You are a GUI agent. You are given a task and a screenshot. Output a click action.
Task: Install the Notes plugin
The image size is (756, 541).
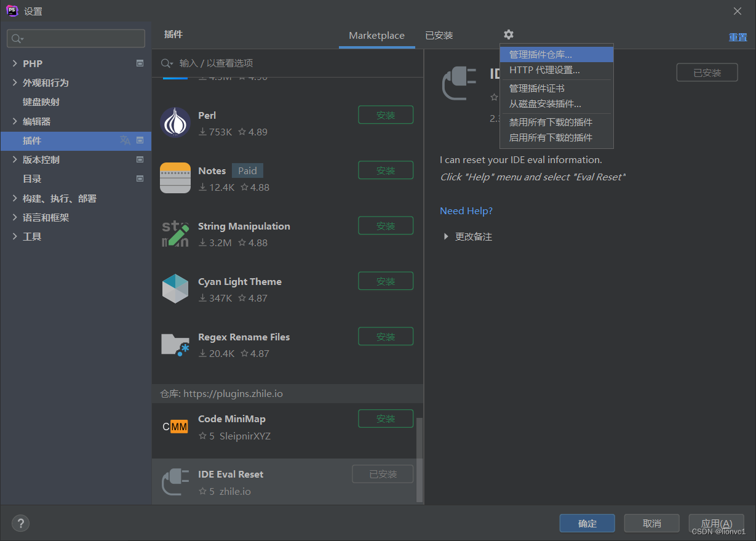pos(386,170)
